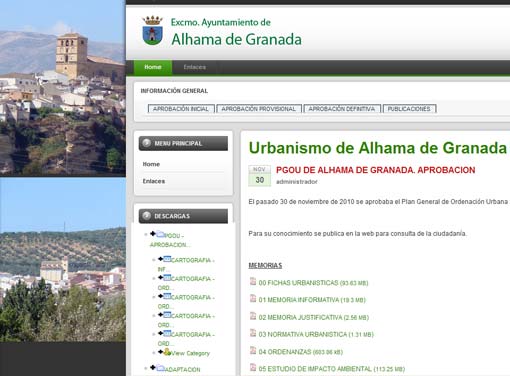Screen dimensions: 510x376
Task: Open the Aprobación Inicial section
Action: pos(181,109)
